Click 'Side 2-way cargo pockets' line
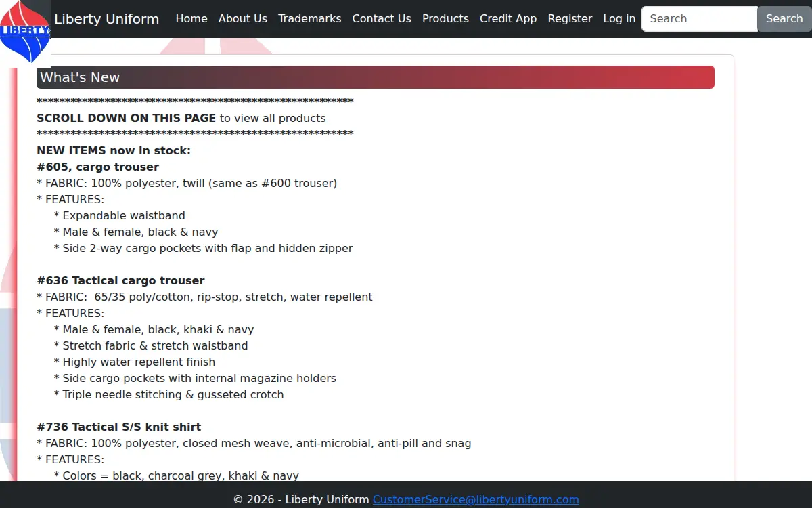Screen dimensions: 812x508 203,248
